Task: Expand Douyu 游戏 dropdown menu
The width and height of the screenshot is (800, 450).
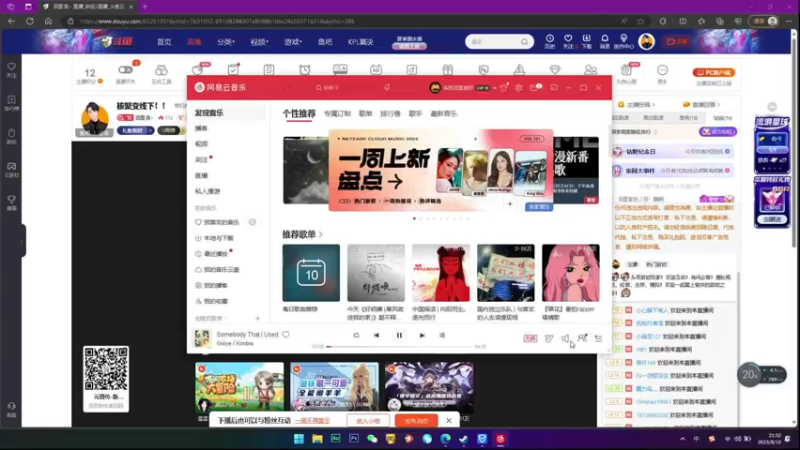Action: [x=293, y=42]
